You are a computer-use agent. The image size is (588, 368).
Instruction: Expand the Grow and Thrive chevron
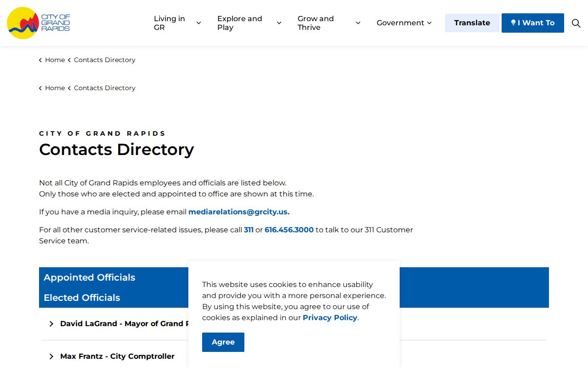click(358, 23)
